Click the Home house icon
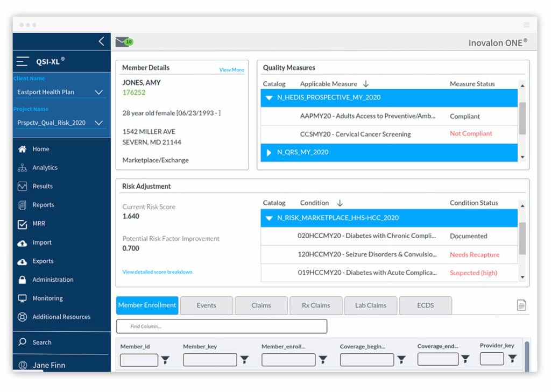The width and height of the screenshot is (551, 392). pos(22,149)
